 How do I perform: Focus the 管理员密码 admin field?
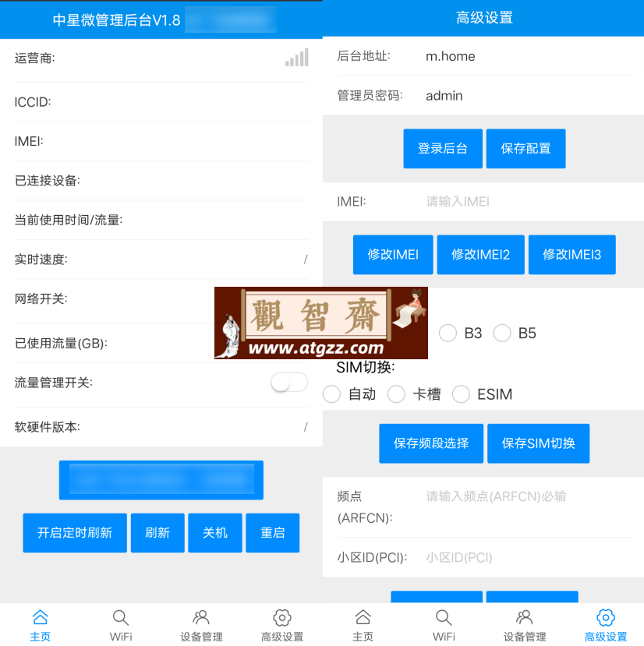coord(529,96)
